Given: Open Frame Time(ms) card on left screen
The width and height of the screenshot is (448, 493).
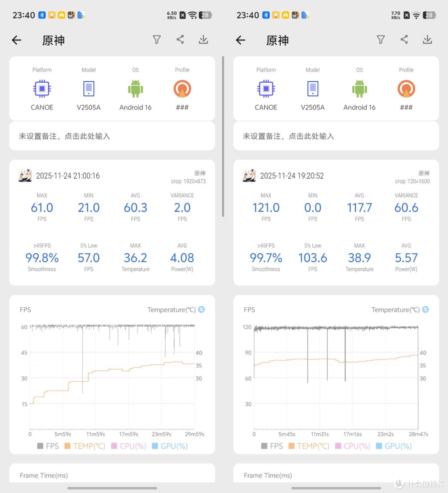Looking at the screenshot, I should click(x=112, y=473).
